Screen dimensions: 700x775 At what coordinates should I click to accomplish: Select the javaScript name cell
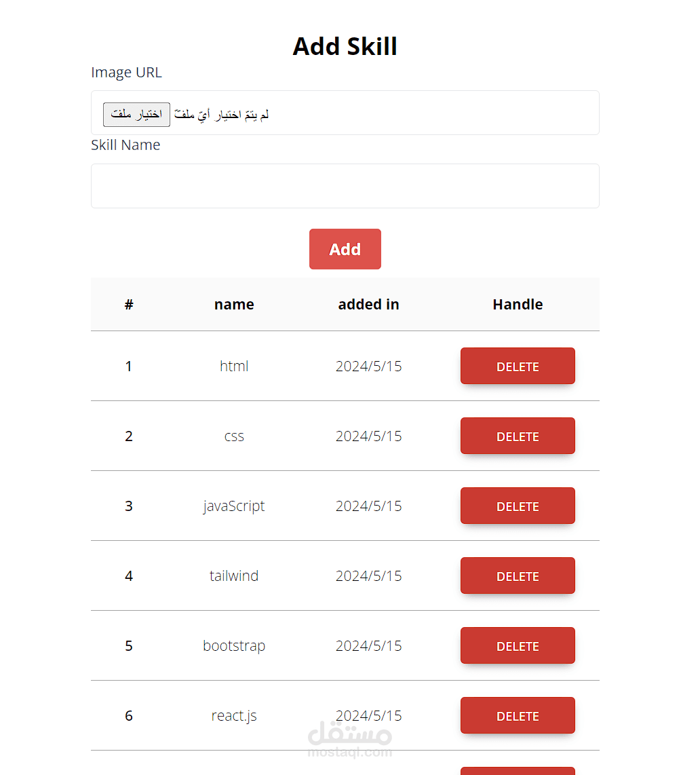click(x=234, y=506)
